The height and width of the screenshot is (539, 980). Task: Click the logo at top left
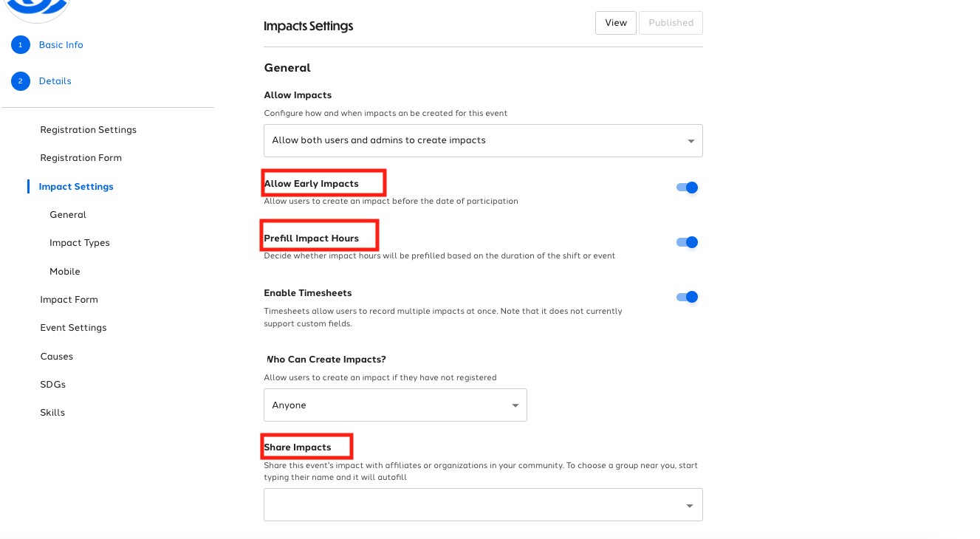pos(37,9)
